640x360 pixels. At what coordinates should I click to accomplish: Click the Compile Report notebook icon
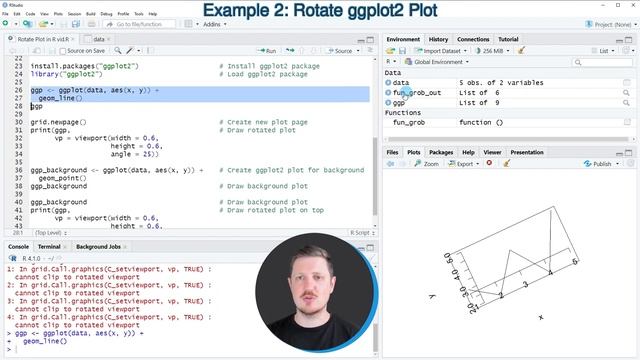(x=150, y=51)
